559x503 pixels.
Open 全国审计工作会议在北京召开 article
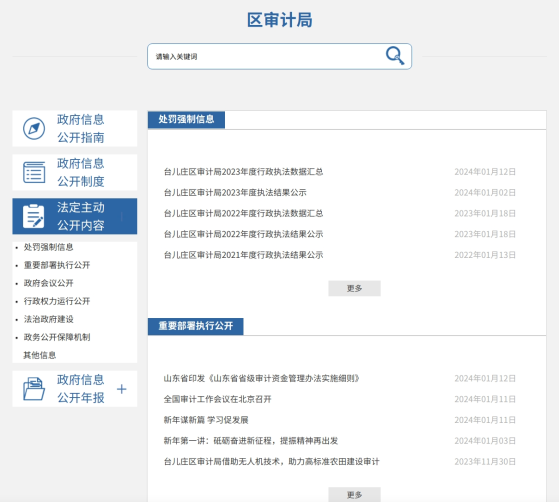(217, 399)
